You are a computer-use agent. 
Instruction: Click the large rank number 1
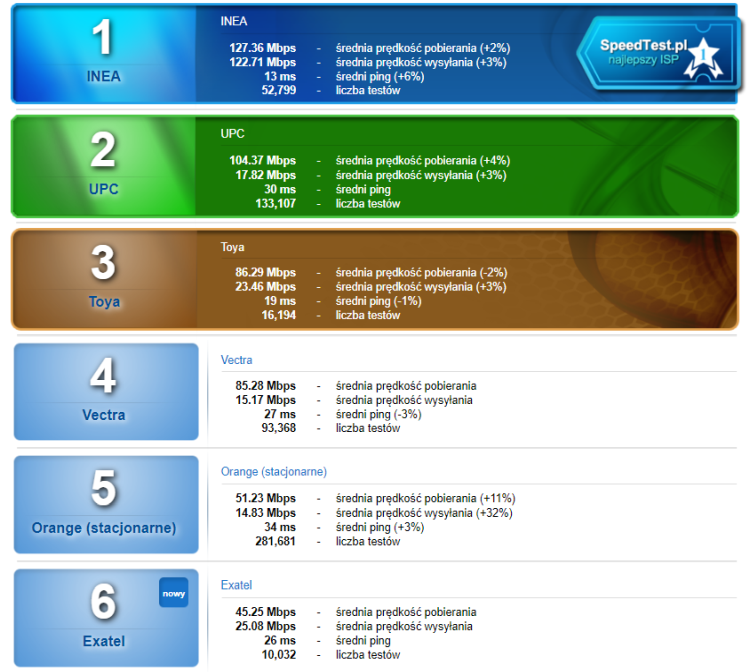point(103,38)
